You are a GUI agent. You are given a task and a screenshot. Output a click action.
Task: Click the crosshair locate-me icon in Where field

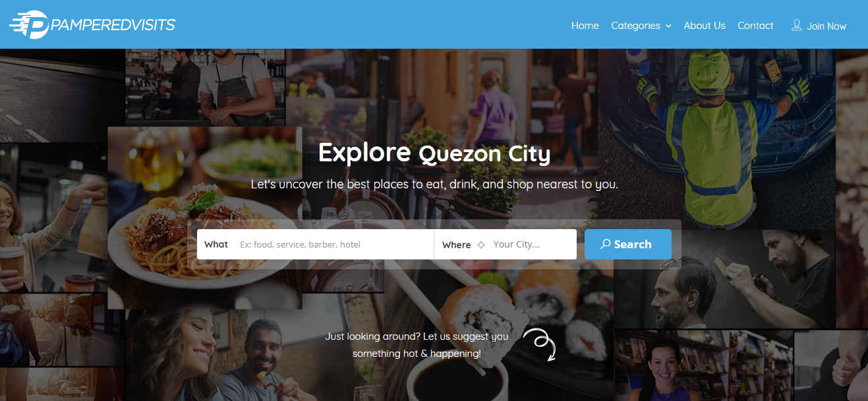(x=481, y=245)
